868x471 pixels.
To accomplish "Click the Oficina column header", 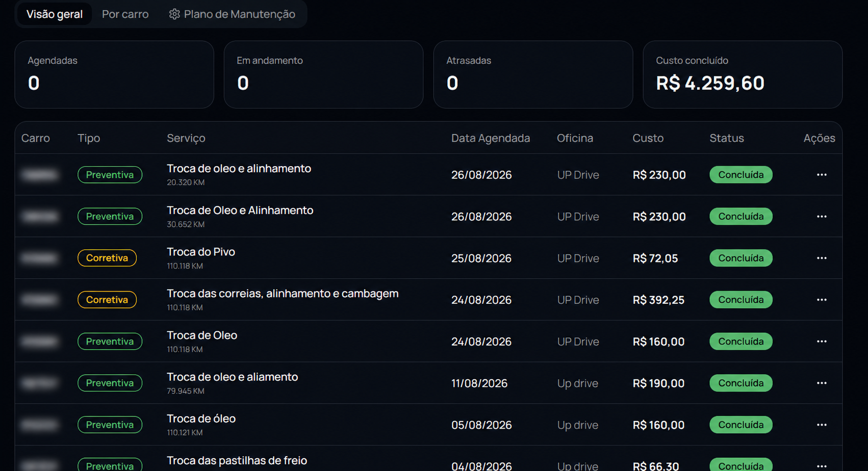I will [575, 138].
